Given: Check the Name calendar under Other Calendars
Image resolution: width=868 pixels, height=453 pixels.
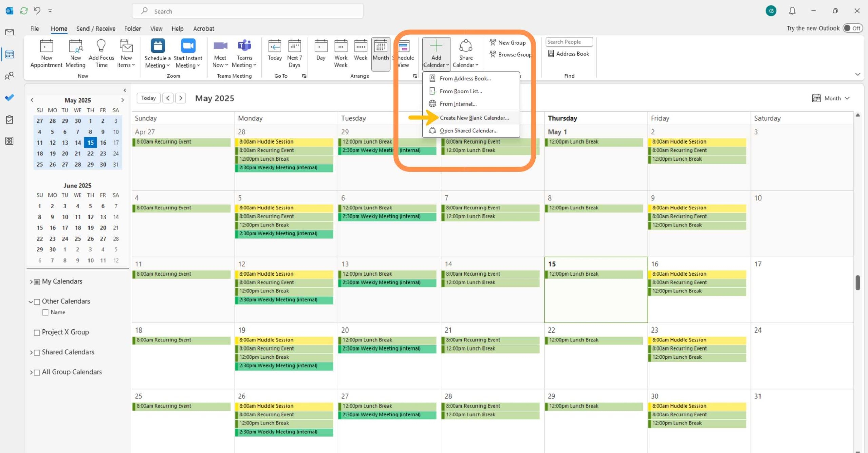Looking at the screenshot, I should coord(46,312).
